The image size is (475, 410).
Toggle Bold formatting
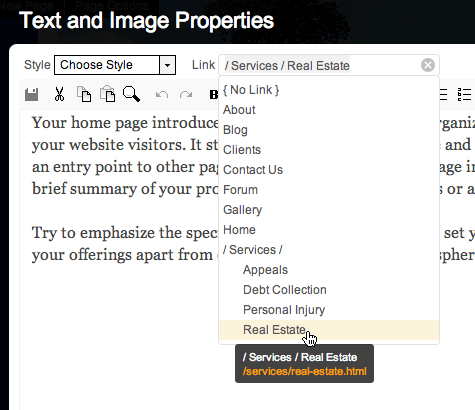pyautogui.click(x=214, y=95)
